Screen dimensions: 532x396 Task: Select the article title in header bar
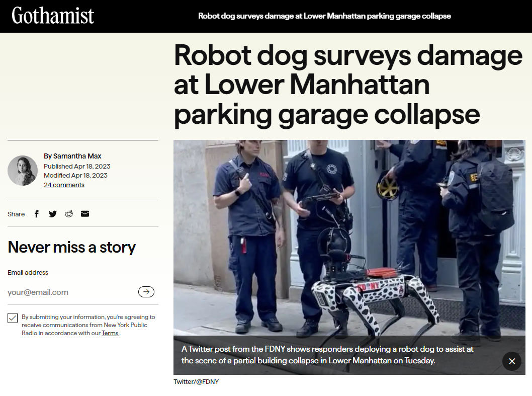coord(324,16)
